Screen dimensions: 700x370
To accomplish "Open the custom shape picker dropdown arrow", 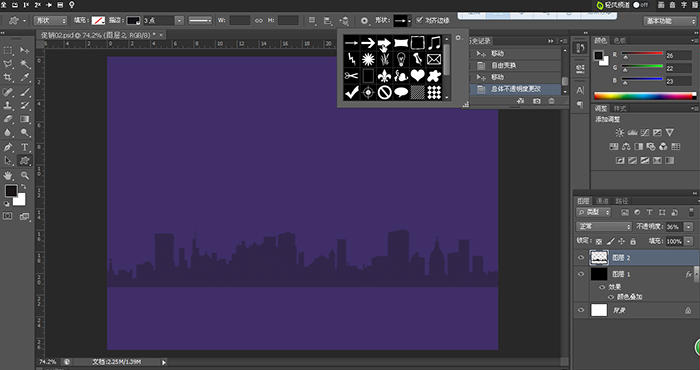I will (x=409, y=21).
